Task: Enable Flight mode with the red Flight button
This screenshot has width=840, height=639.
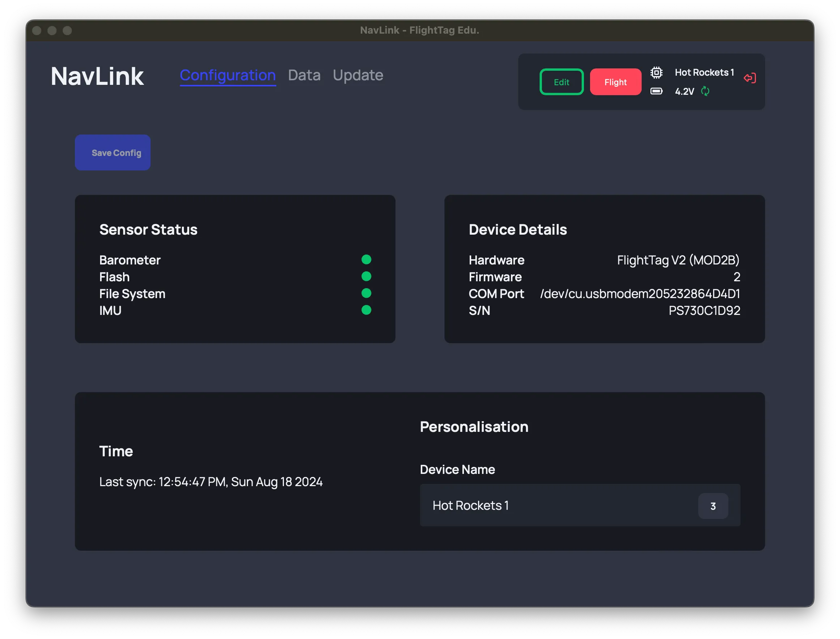Action: click(615, 81)
